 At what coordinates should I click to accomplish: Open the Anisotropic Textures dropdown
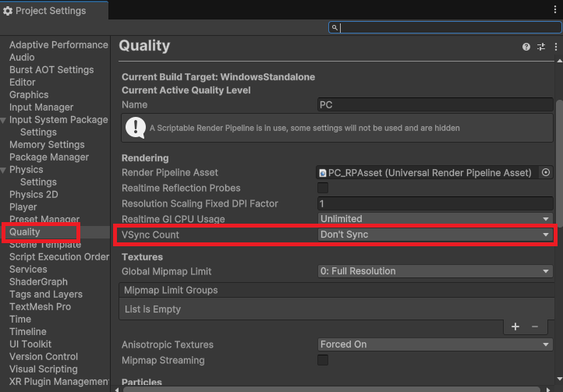(434, 344)
